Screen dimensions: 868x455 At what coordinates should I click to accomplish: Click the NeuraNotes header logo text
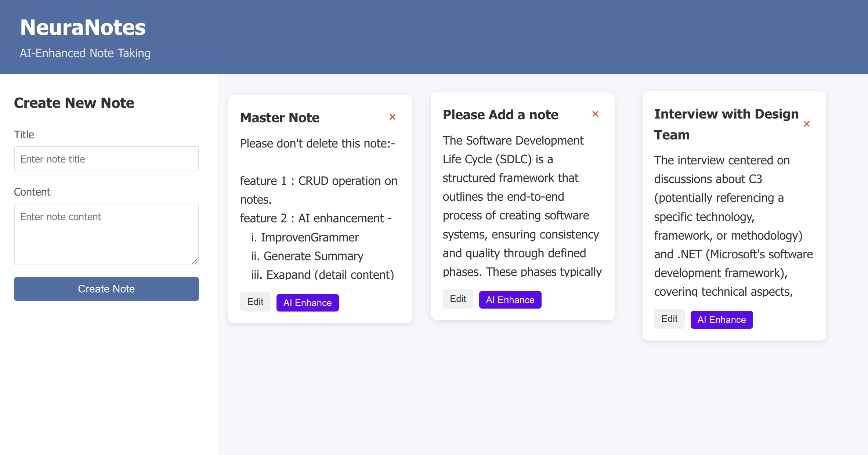[x=83, y=28]
